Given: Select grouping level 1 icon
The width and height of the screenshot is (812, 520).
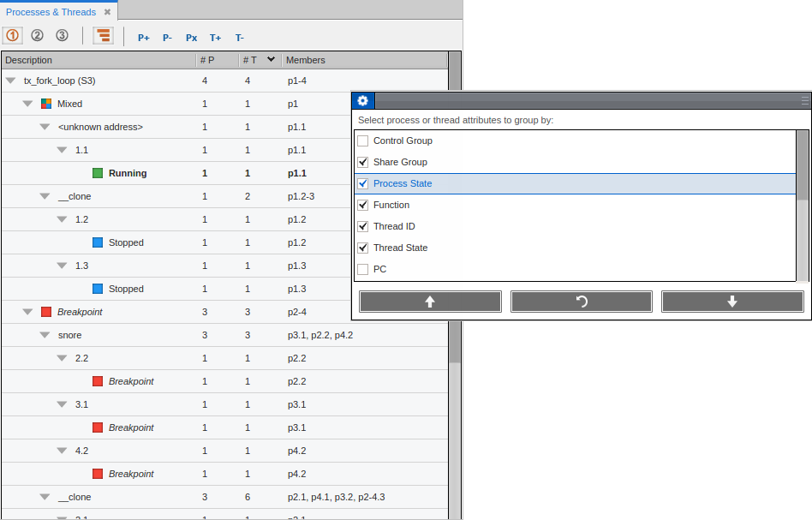Looking at the screenshot, I should [x=13, y=36].
